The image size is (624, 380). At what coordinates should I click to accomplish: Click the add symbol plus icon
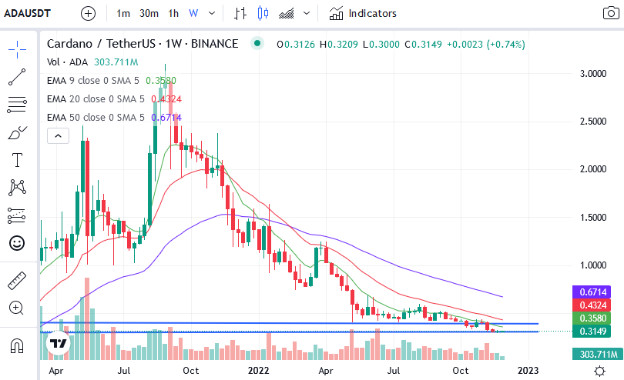[88, 14]
